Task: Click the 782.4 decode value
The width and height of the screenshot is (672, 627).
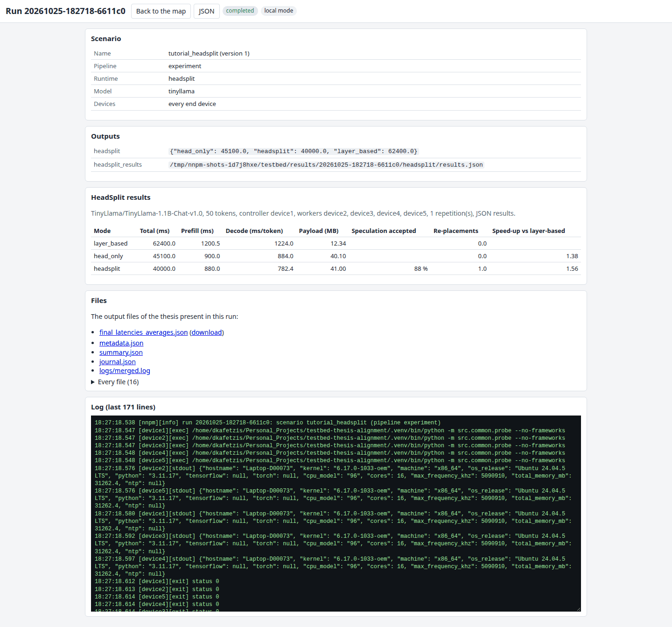Action: point(286,268)
